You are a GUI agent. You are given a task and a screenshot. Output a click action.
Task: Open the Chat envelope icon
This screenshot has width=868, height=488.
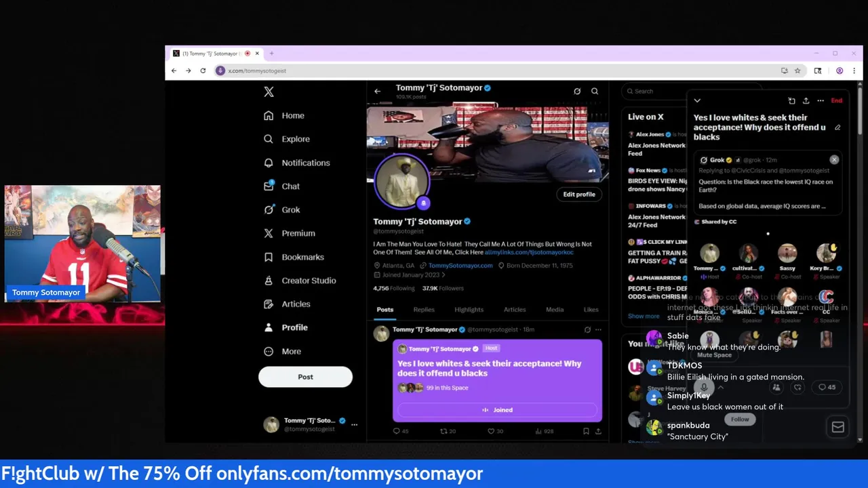[x=269, y=186]
